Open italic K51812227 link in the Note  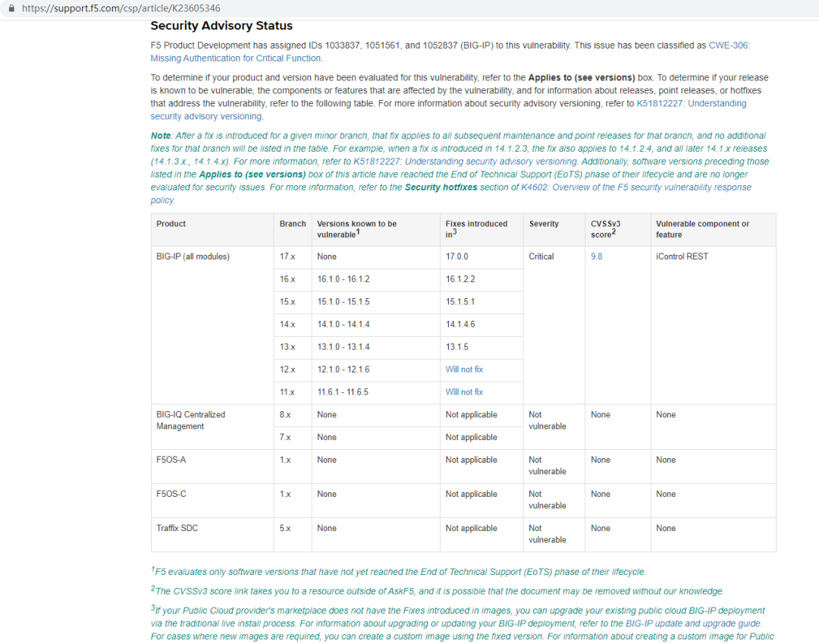[x=465, y=162]
